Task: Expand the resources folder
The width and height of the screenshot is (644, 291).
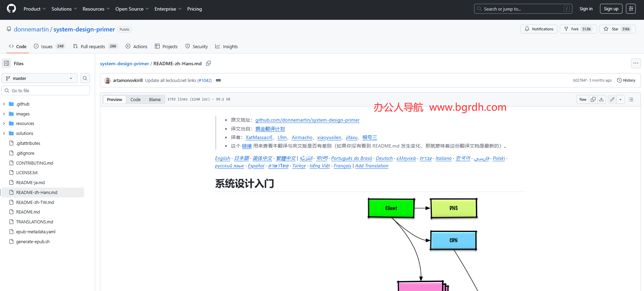Action: 4,123
